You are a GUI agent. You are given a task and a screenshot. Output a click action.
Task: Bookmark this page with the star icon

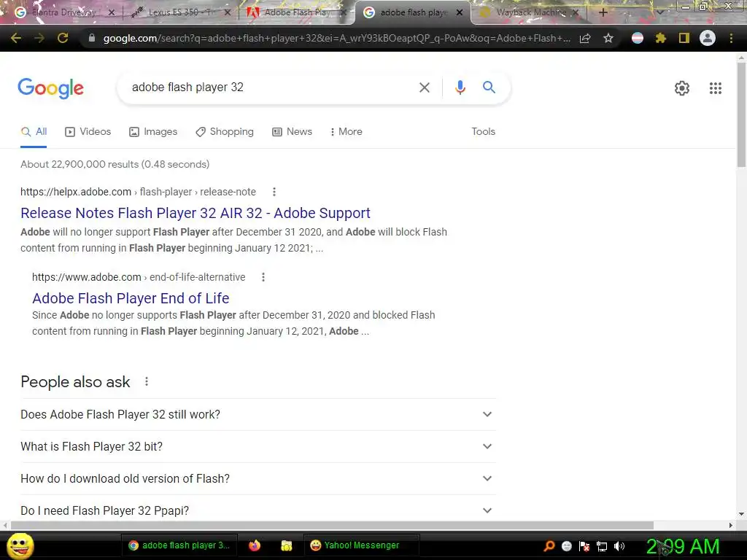coord(608,38)
